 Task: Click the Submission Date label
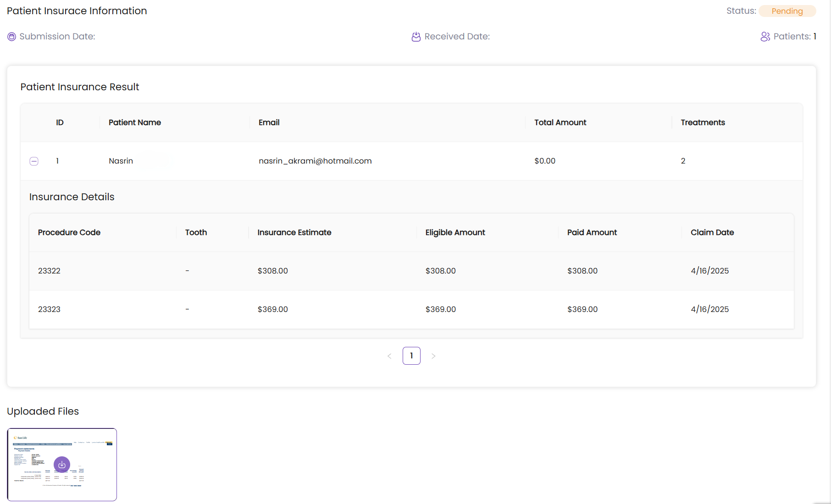(x=57, y=37)
